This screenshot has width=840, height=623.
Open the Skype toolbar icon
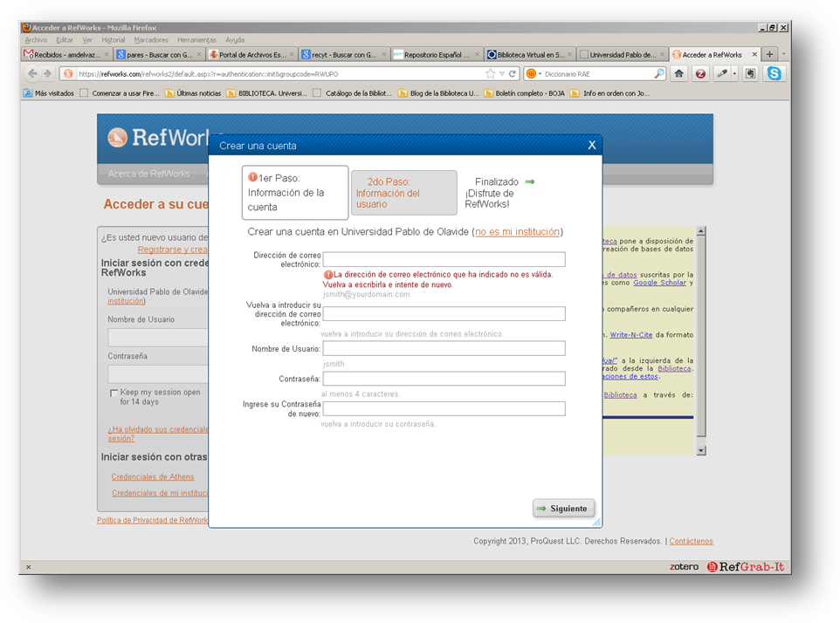coord(775,74)
